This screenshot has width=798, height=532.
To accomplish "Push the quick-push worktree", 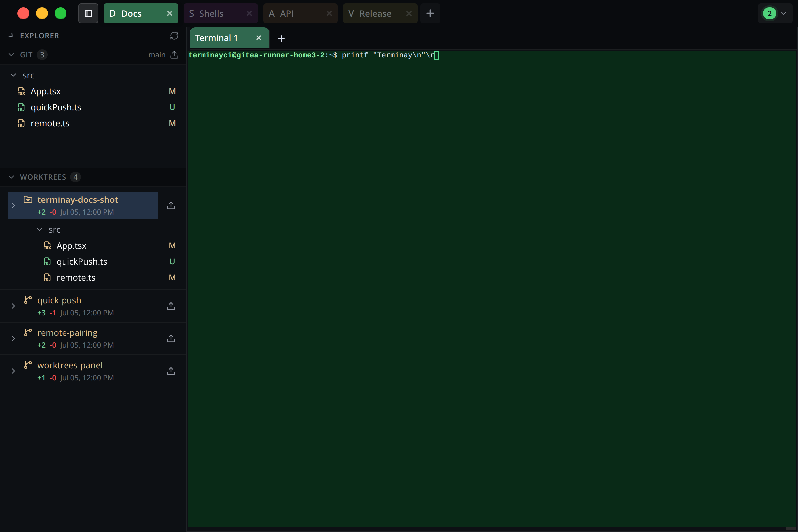I will click(x=171, y=306).
